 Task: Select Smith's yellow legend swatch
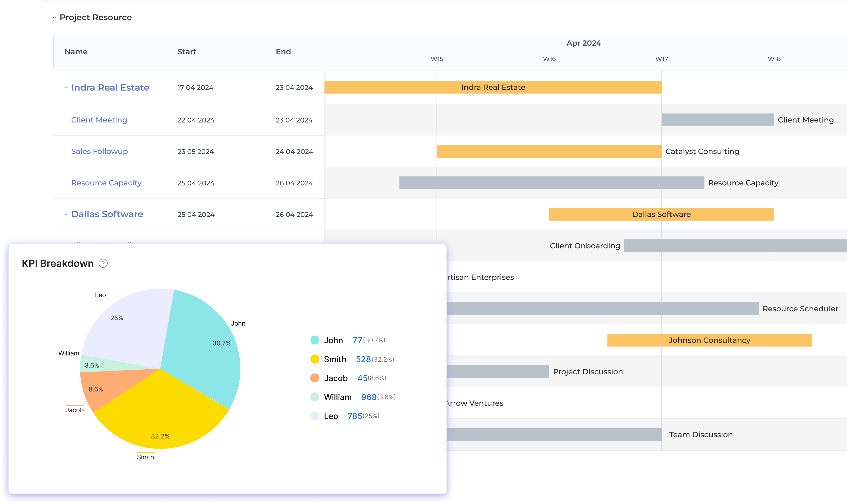pyautogui.click(x=315, y=359)
